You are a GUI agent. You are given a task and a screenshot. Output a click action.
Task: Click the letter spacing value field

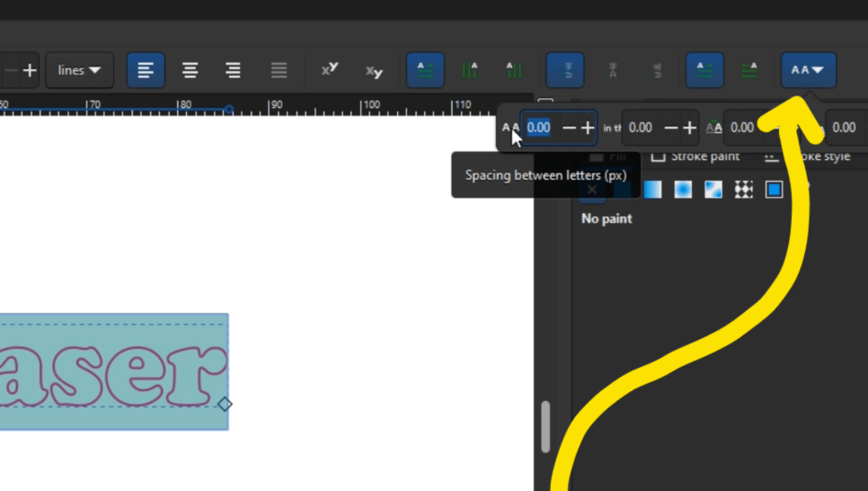[539, 128]
